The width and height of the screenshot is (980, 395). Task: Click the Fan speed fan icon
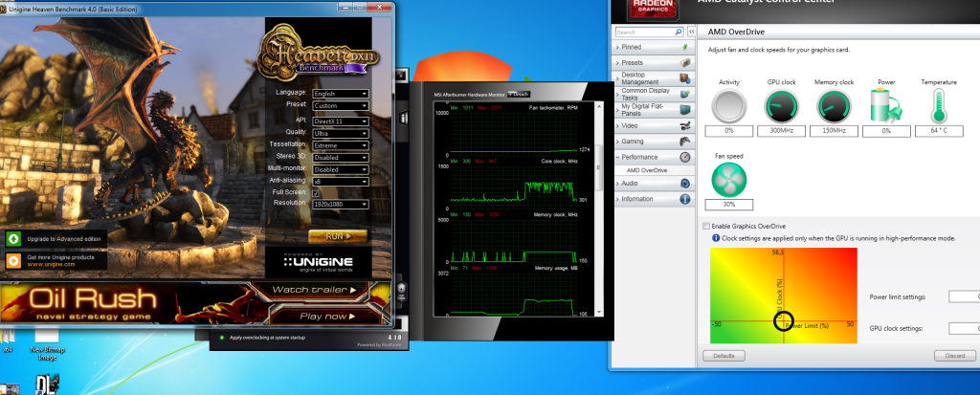pos(729,180)
